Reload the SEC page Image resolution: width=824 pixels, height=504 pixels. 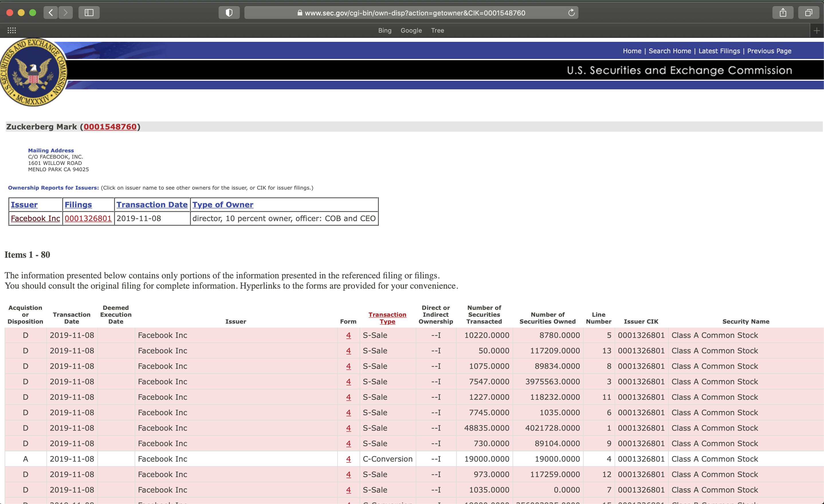571,13
